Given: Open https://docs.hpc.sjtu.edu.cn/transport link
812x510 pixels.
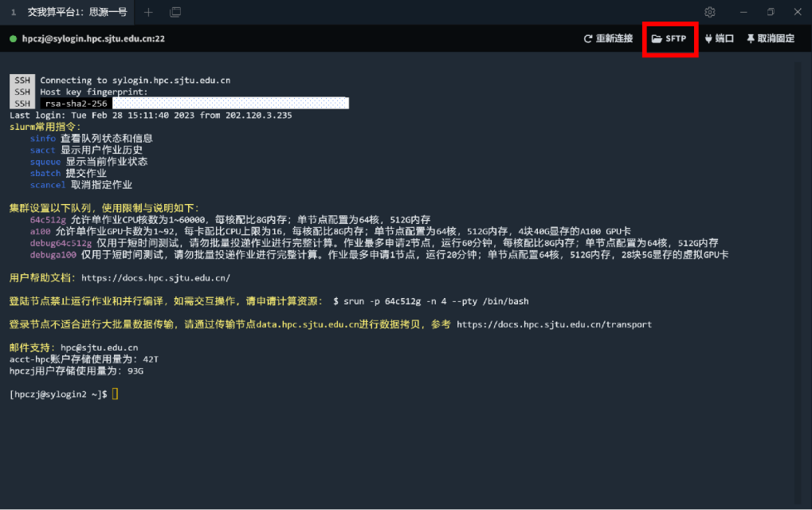Looking at the screenshot, I should [x=554, y=324].
